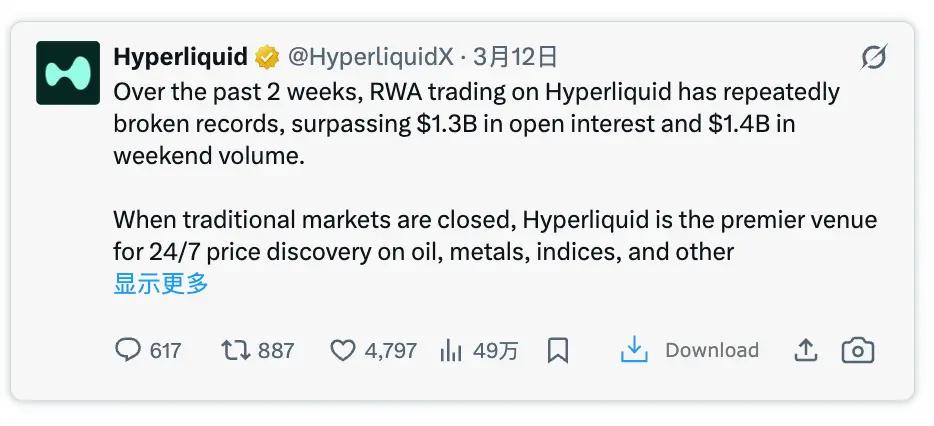Open view analytics bar chart icon
This screenshot has width=934, height=426.
click(451, 350)
